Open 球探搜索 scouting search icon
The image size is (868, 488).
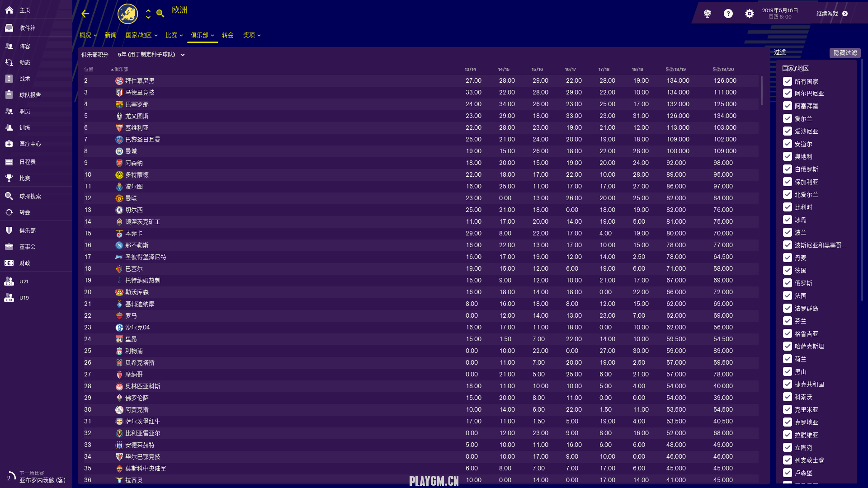[9, 196]
